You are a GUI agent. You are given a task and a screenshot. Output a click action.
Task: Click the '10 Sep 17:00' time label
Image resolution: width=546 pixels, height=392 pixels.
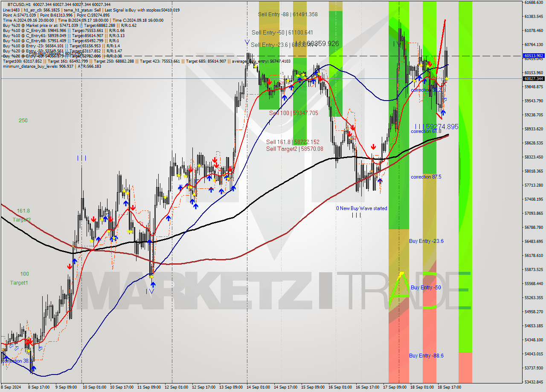pyautogui.click(x=121, y=387)
